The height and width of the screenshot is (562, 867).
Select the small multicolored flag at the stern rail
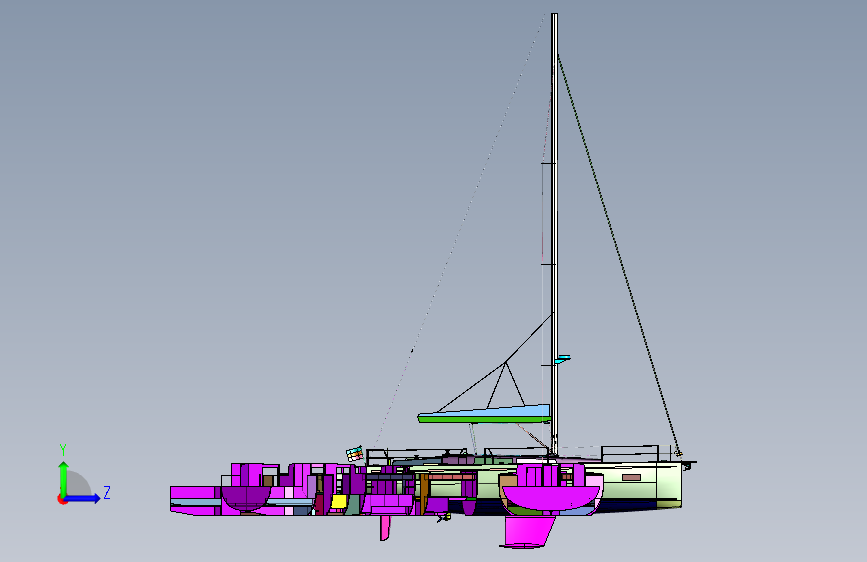(x=355, y=454)
